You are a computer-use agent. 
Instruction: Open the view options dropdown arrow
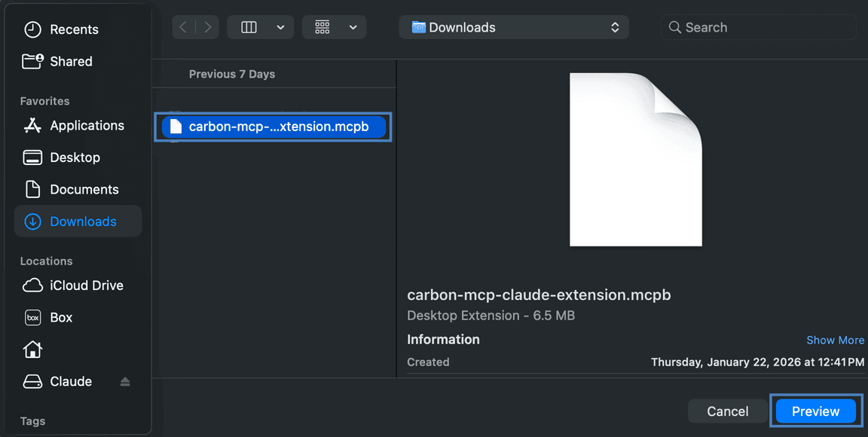(x=281, y=26)
